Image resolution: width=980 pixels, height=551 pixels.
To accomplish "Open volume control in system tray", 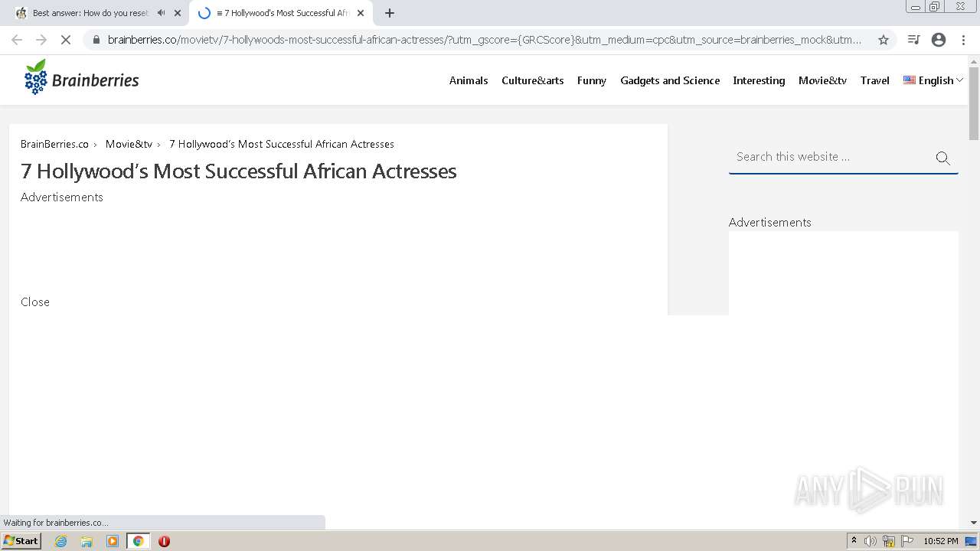I will coord(871,541).
